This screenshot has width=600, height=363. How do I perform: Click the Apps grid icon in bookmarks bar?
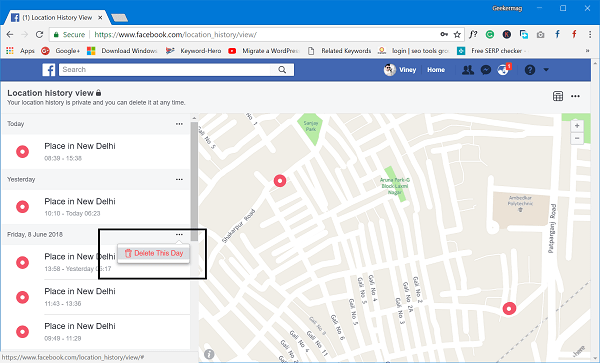(10, 50)
